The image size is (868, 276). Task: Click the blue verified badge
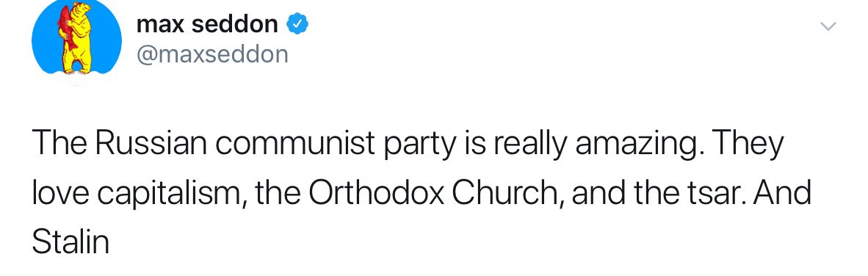[297, 24]
